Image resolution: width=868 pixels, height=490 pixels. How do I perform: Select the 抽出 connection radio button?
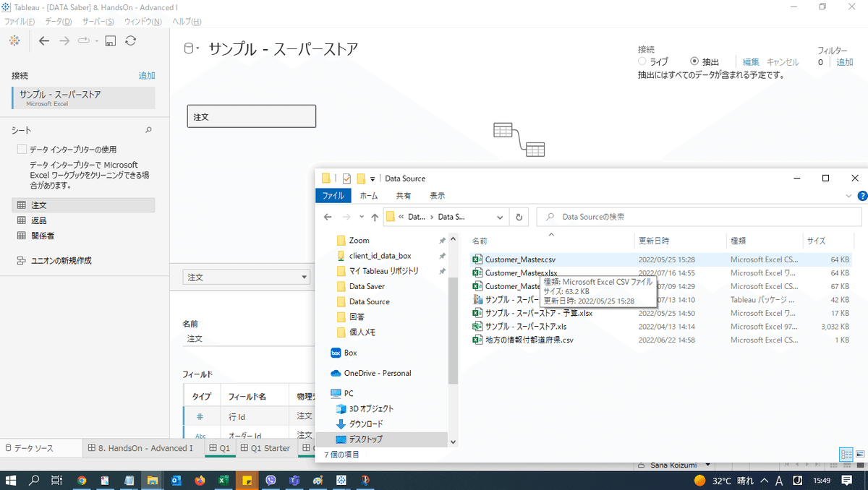coord(695,62)
